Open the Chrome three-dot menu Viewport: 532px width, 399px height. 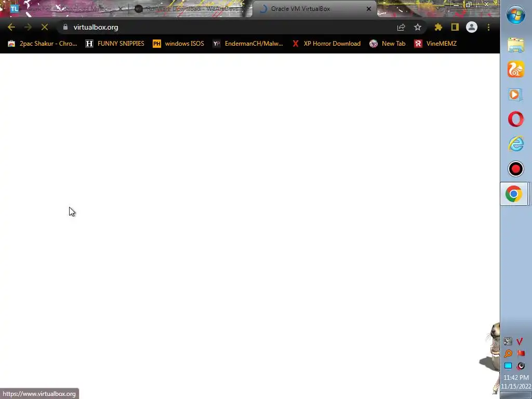click(x=488, y=27)
